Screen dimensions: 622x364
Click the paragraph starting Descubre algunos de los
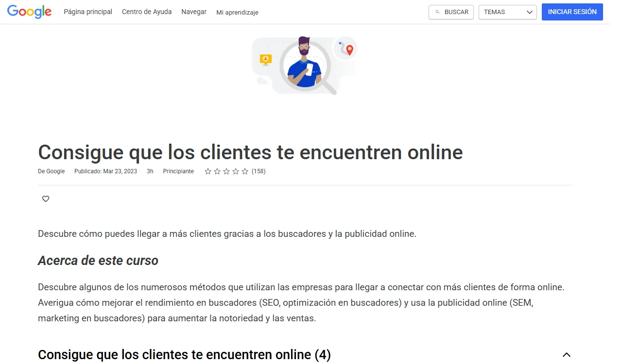(301, 303)
